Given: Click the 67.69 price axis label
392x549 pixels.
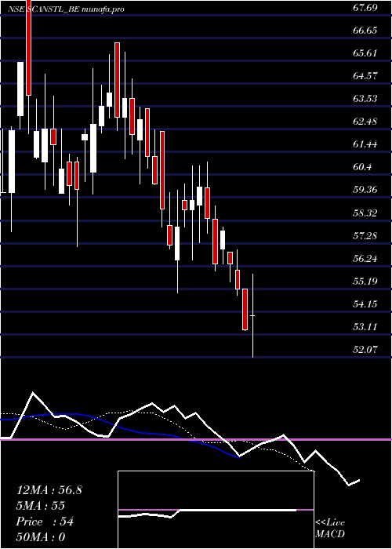Looking at the screenshot, I should coord(365,8).
